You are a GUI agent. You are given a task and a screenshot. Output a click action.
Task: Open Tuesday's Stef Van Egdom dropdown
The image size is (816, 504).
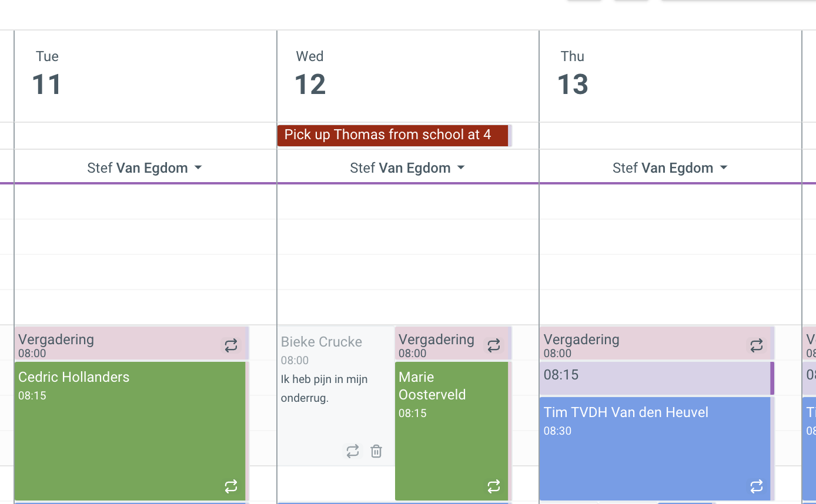point(198,168)
